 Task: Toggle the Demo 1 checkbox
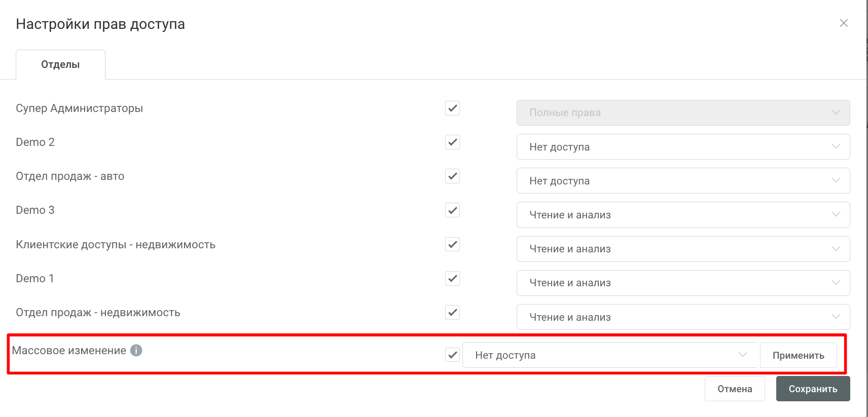point(452,278)
